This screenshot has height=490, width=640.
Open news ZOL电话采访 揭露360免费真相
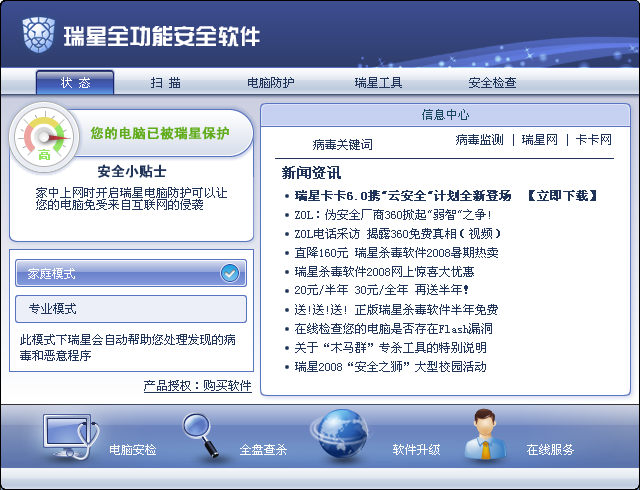point(398,234)
